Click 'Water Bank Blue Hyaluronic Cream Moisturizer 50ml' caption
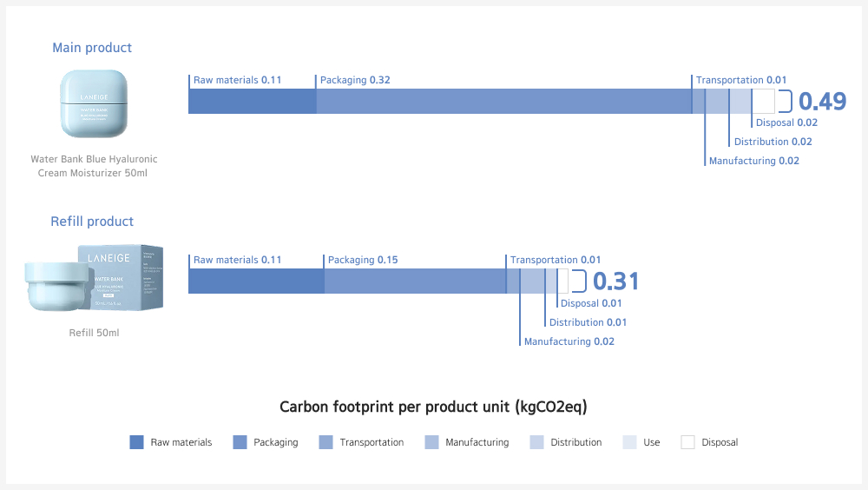This screenshot has width=868, height=490. [x=94, y=166]
